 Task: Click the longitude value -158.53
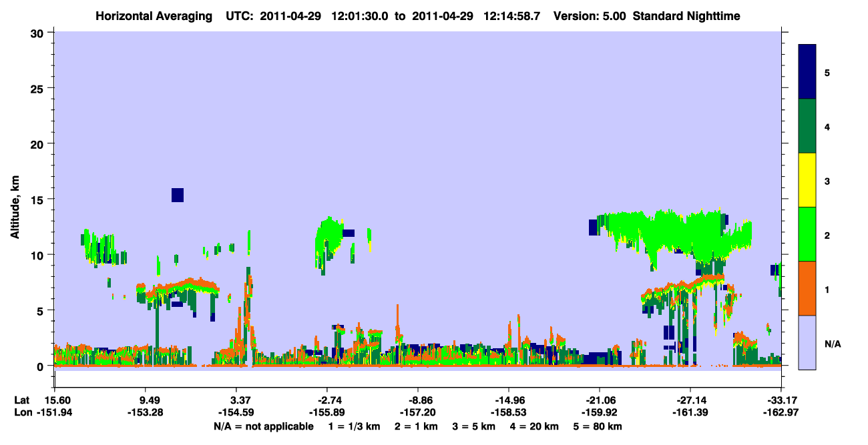click(x=509, y=412)
